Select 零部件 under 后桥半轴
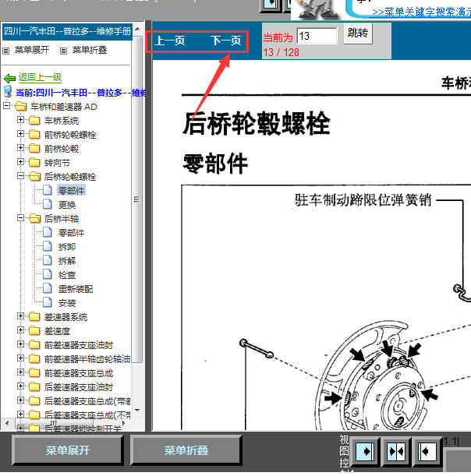The height and width of the screenshot is (476, 471). tap(71, 233)
